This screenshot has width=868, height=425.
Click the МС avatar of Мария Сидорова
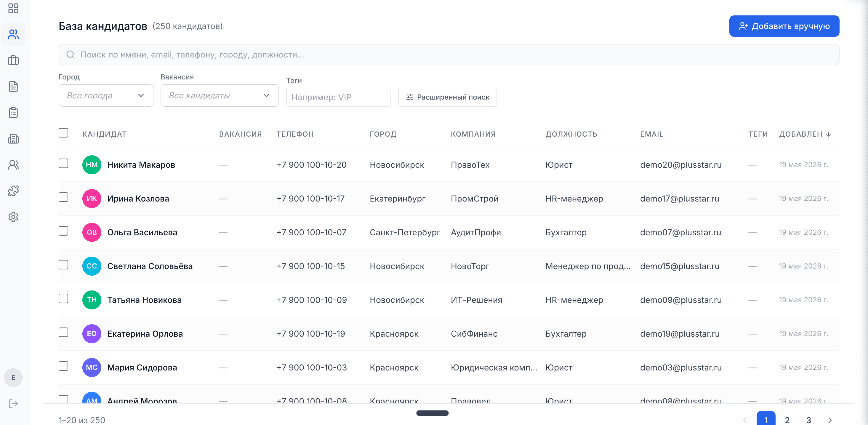point(92,367)
